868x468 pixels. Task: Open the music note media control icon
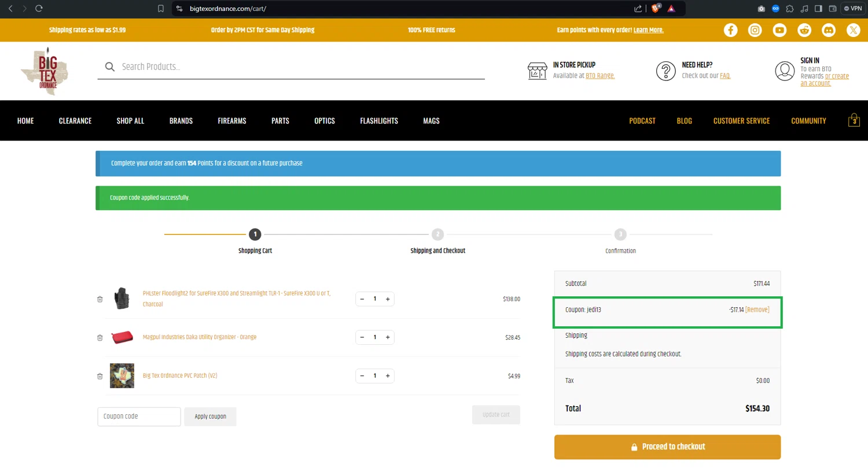(x=804, y=9)
